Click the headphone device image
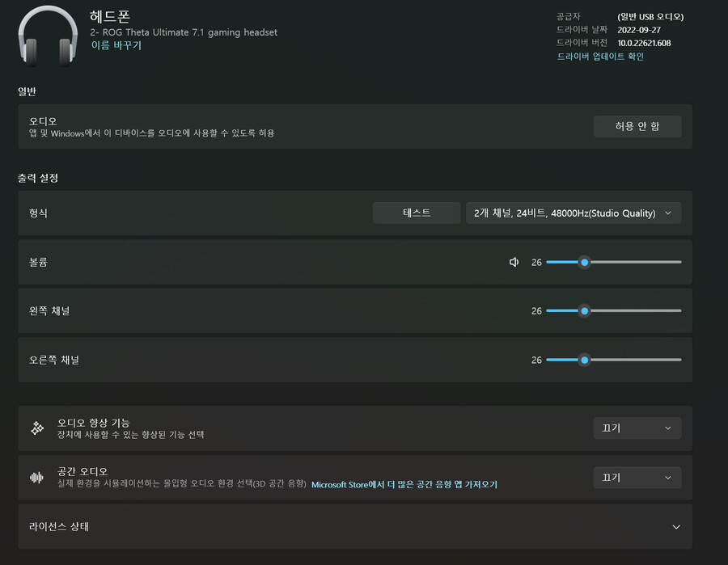This screenshot has width=728, height=565. point(48,36)
